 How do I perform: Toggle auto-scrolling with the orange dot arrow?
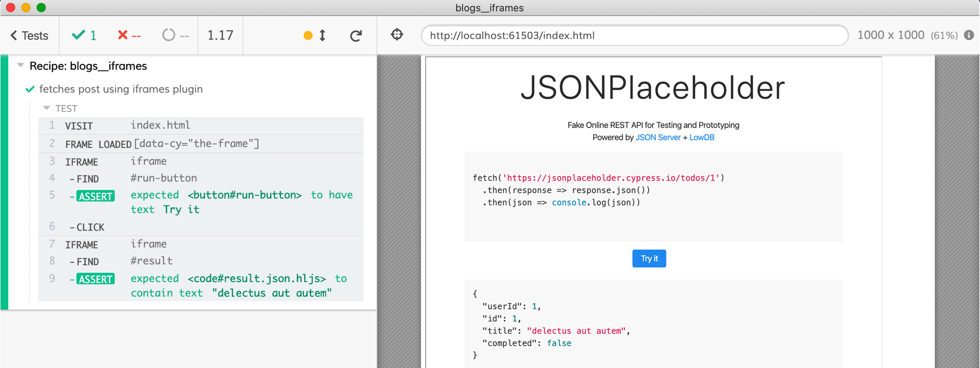pos(315,35)
